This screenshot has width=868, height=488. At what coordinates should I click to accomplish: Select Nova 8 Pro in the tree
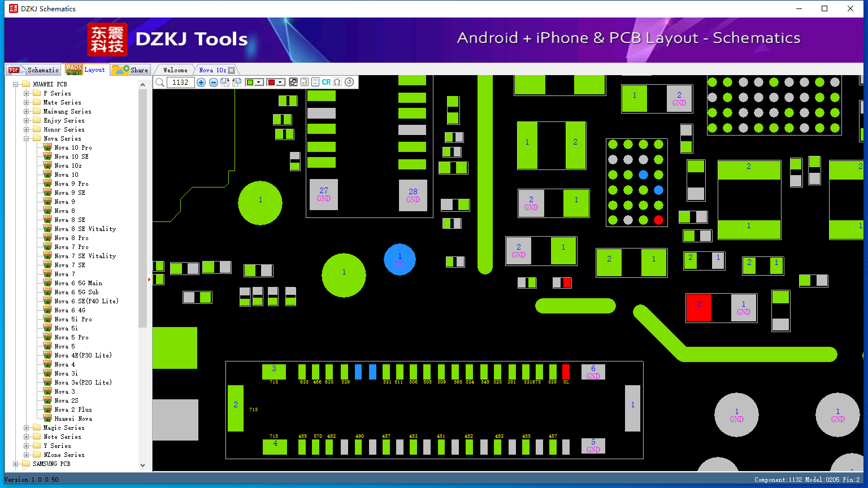[71, 238]
